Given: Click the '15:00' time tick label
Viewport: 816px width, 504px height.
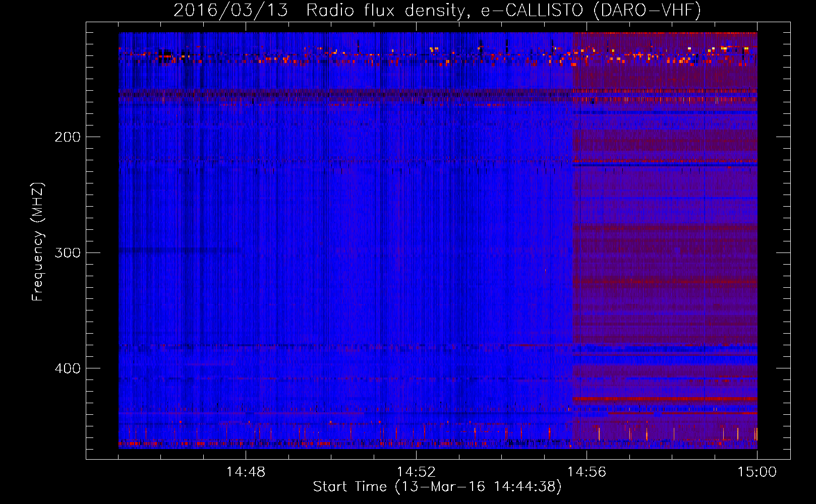Looking at the screenshot, I should [757, 472].
